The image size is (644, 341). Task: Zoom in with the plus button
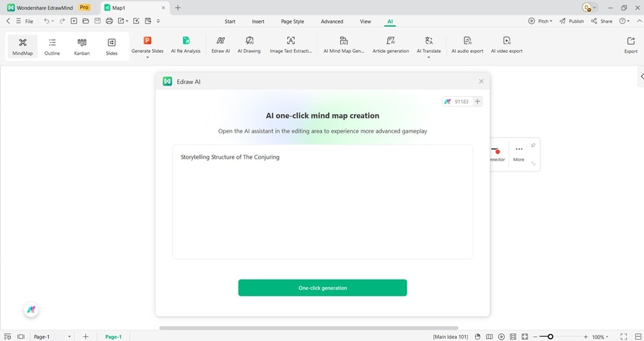pos(586,337)
